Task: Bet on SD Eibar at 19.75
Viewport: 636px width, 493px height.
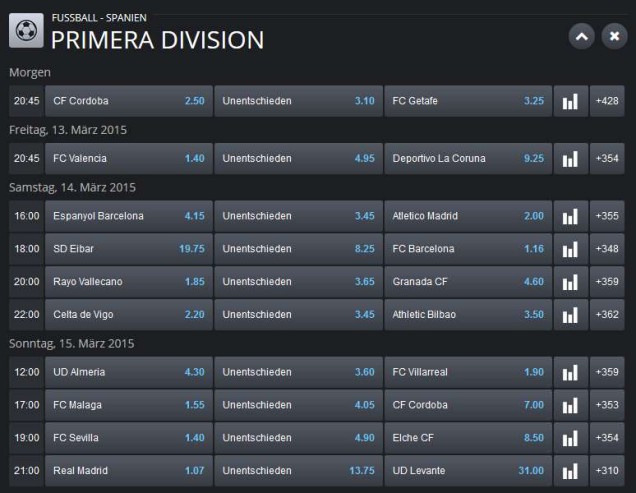Action: coord(129,249)
